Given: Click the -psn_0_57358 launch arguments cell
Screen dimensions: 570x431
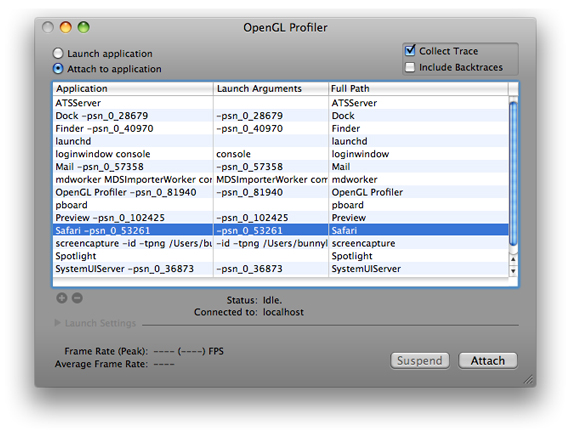Looking at the screenshot, I should point(271,167).
